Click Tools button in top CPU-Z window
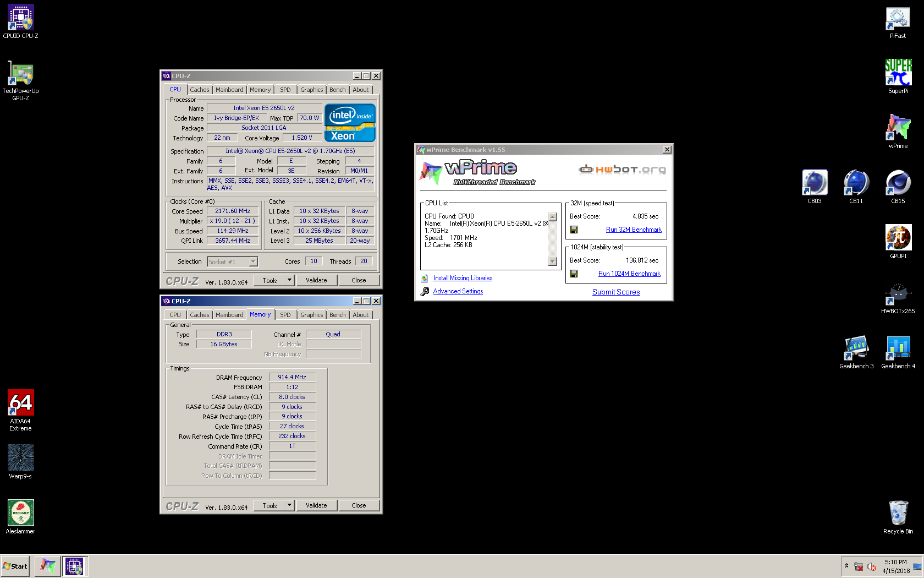 tap(269, 280)
